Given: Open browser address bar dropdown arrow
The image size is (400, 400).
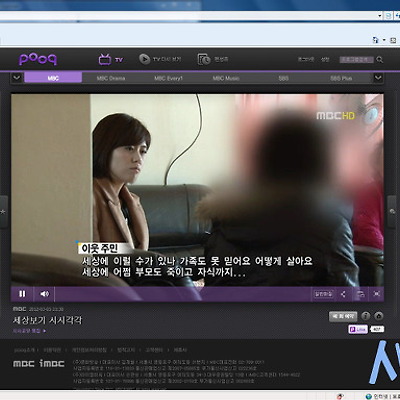Looking at the screenshot, I should (x=380, y=16).
